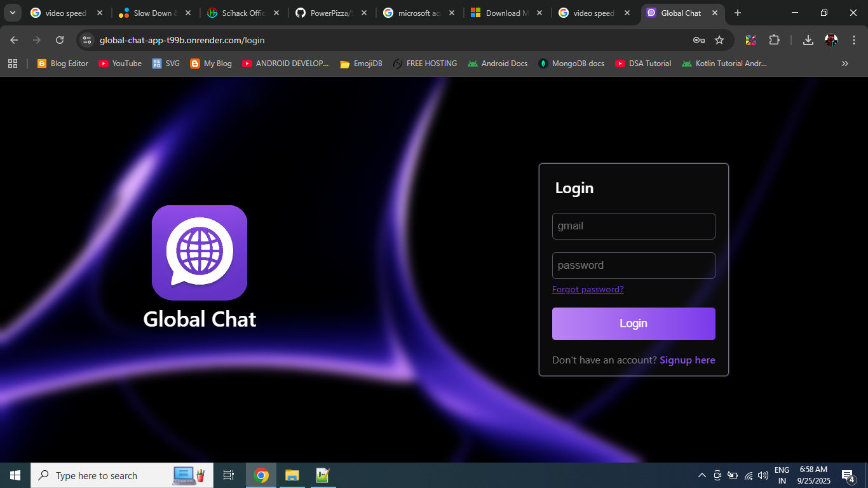Open the browser extensions puzzle icon

tap(775, 39)
